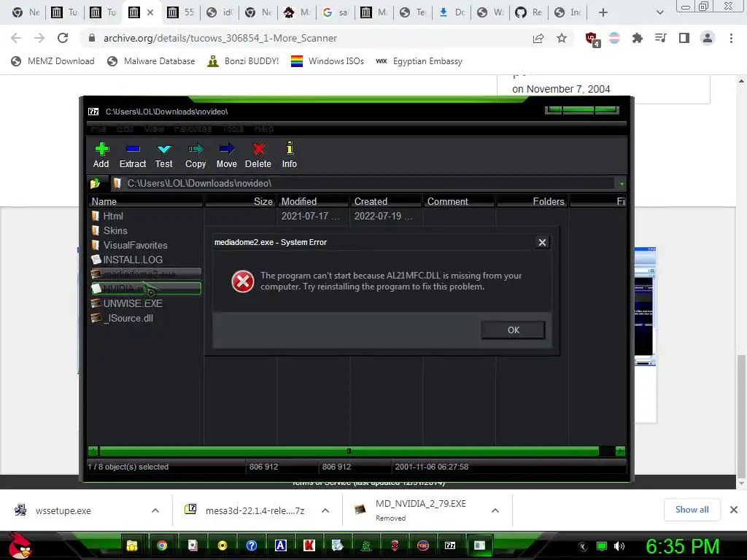Expand the 7-Zip address path dropdown

pos(622,183)
